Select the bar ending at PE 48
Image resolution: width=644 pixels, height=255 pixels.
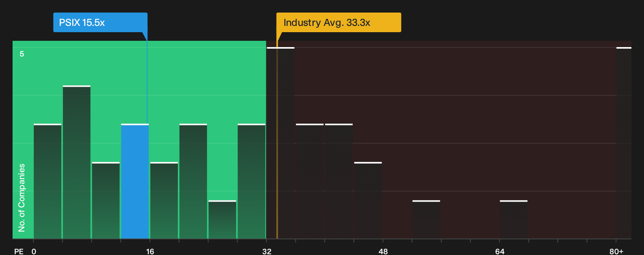point(368,200)
